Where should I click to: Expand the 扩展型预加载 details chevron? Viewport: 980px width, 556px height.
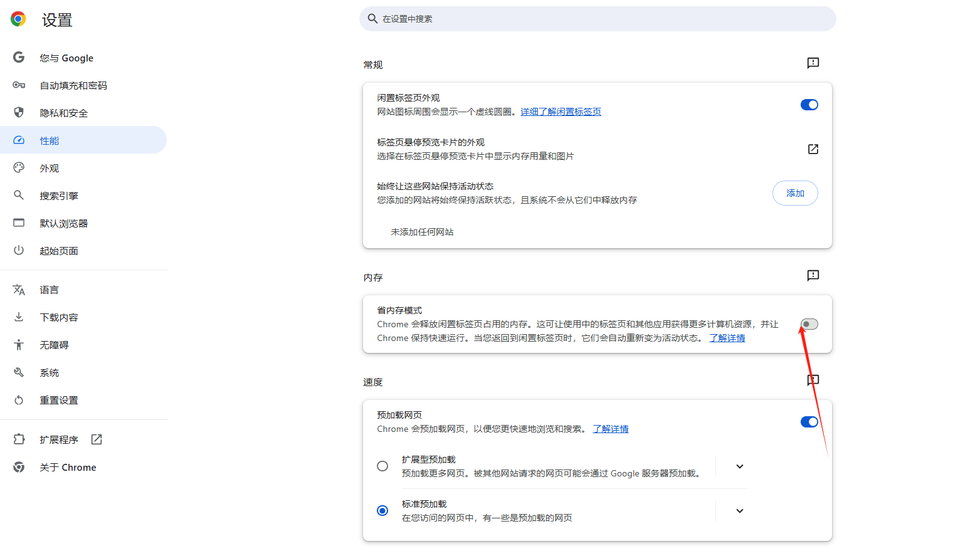pos(740,466)
